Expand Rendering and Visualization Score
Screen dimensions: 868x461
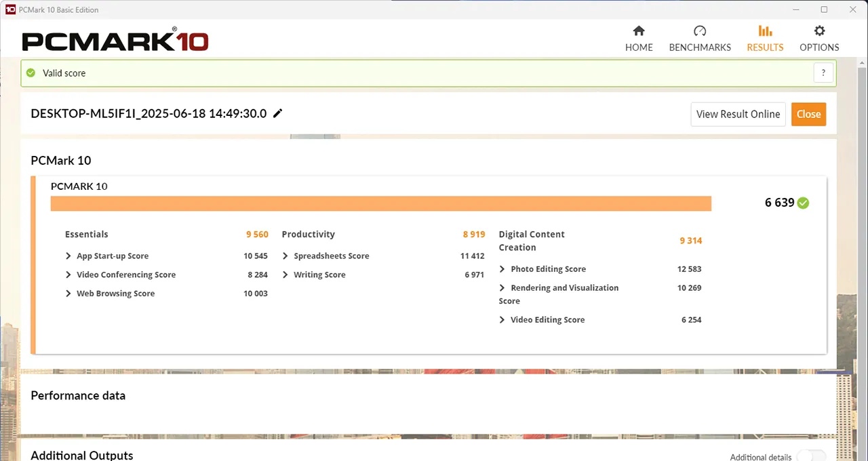[502, 288]
